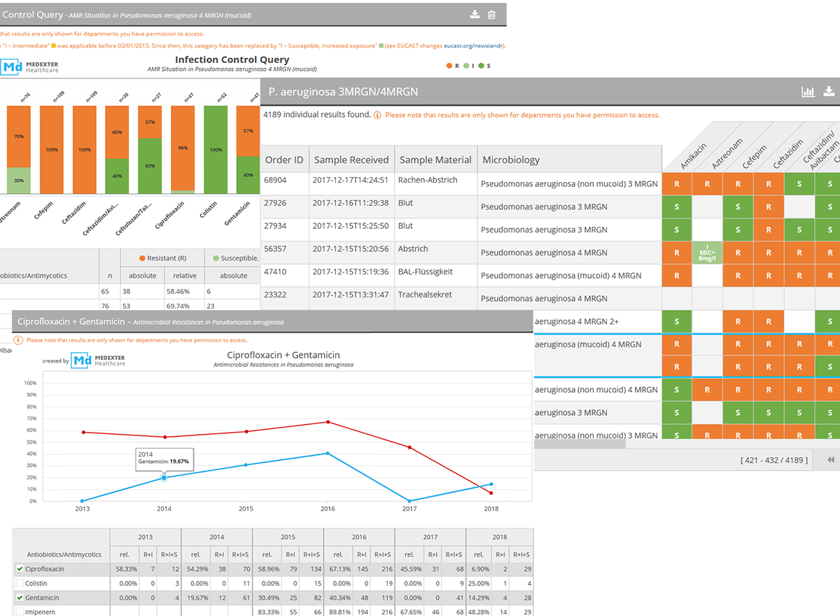The image size is (840, 616).
Task: Click info icon beside 4189 individual results
Action: click(377, 115)
